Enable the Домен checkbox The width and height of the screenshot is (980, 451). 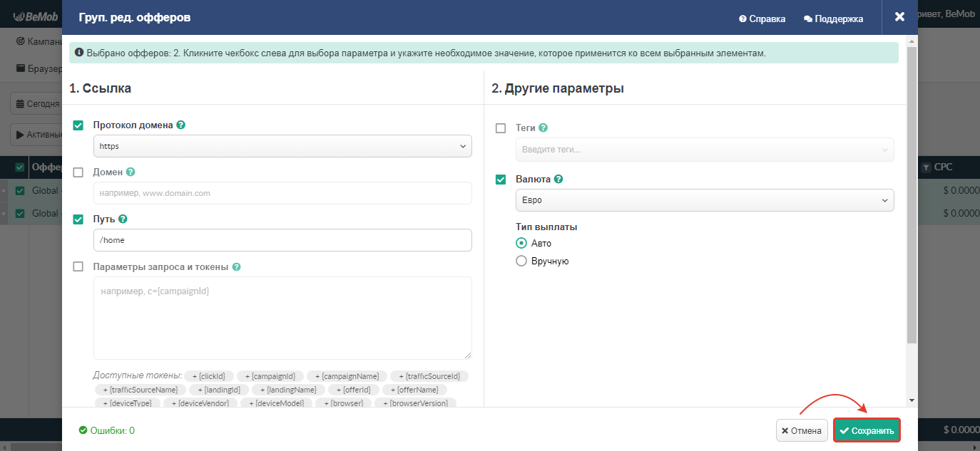pyautogui.click(x=78, y=172)
